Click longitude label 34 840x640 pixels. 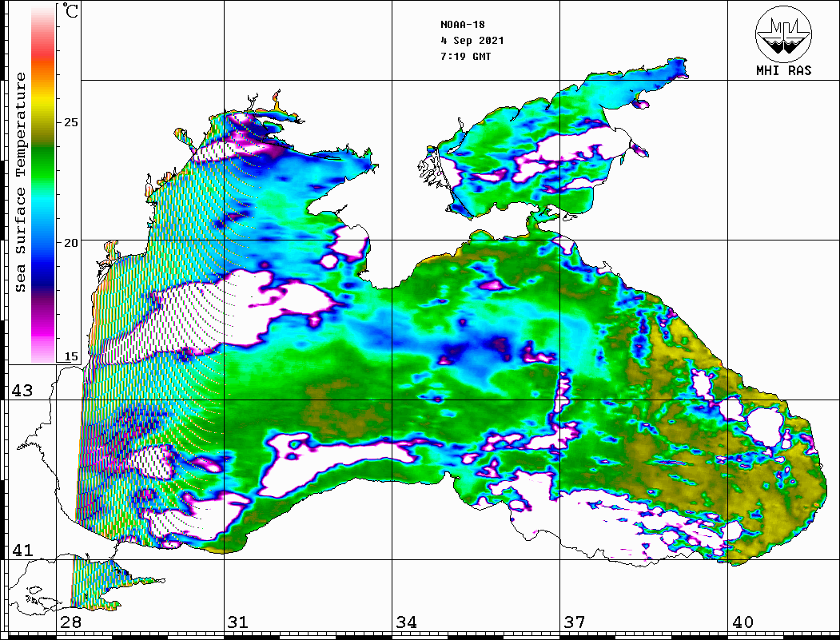407,622
